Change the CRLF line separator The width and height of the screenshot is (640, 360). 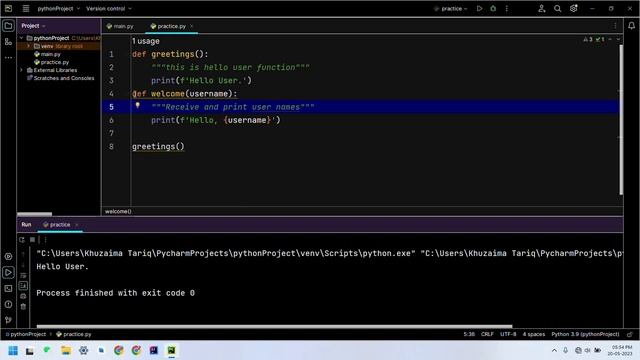click(487, 334)
